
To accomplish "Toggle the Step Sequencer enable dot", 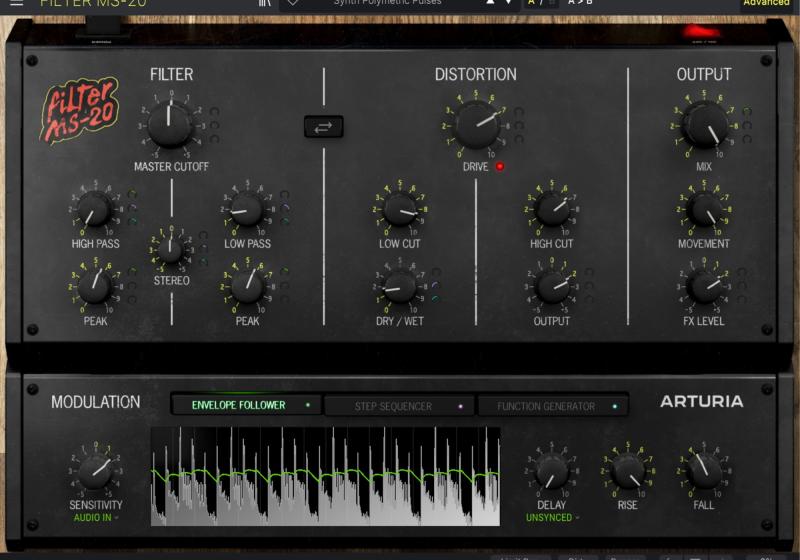I will (x=460, y=406).
